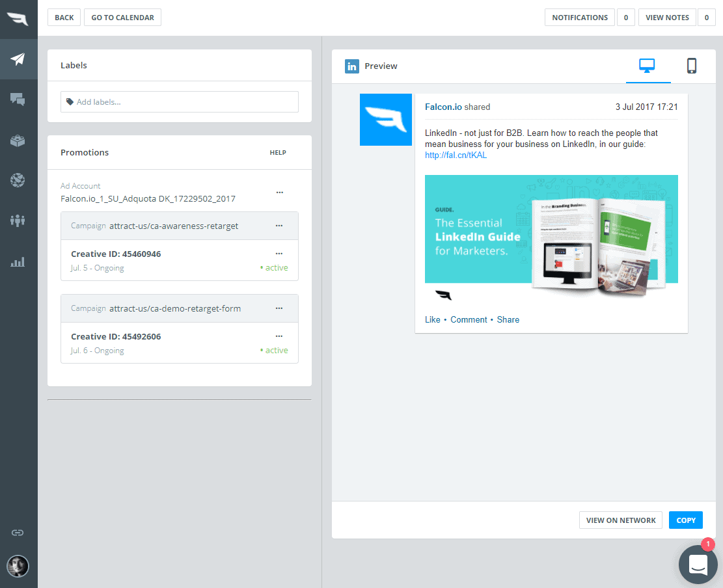The width and height of the screenshot is (723, 588).
Task: Select Creative ID: 45460946 text
Action: tap(116, 254)
